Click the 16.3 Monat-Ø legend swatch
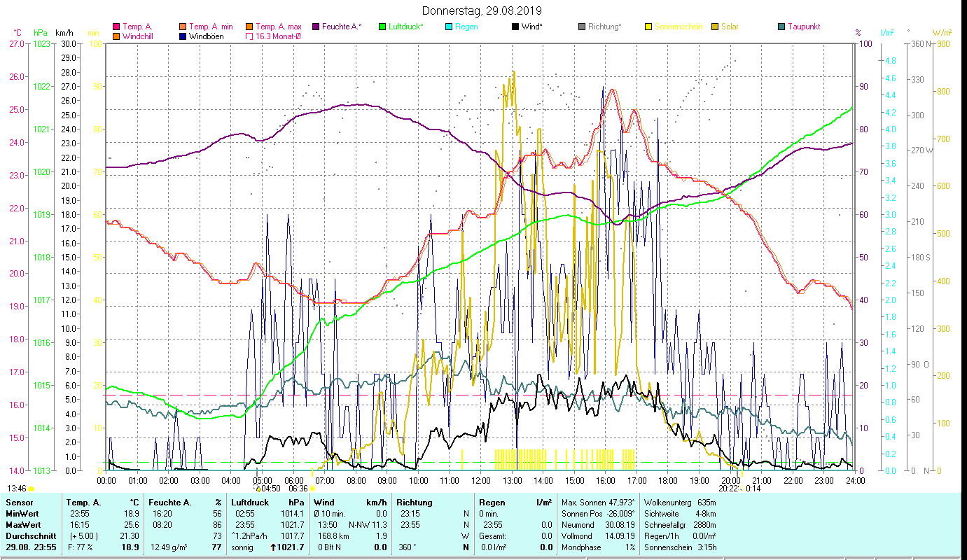Screen dimensions: 967x560 [x=249, y=36]
